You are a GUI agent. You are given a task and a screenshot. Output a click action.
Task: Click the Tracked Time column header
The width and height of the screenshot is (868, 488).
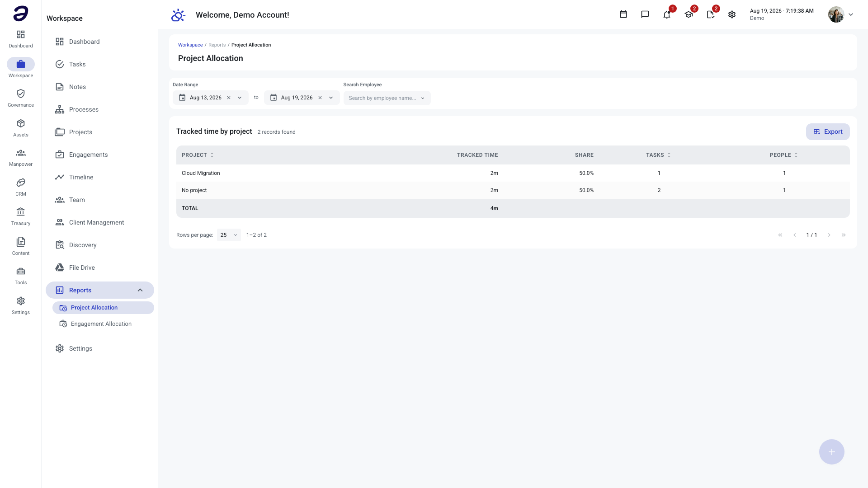(x=477, y=155)
